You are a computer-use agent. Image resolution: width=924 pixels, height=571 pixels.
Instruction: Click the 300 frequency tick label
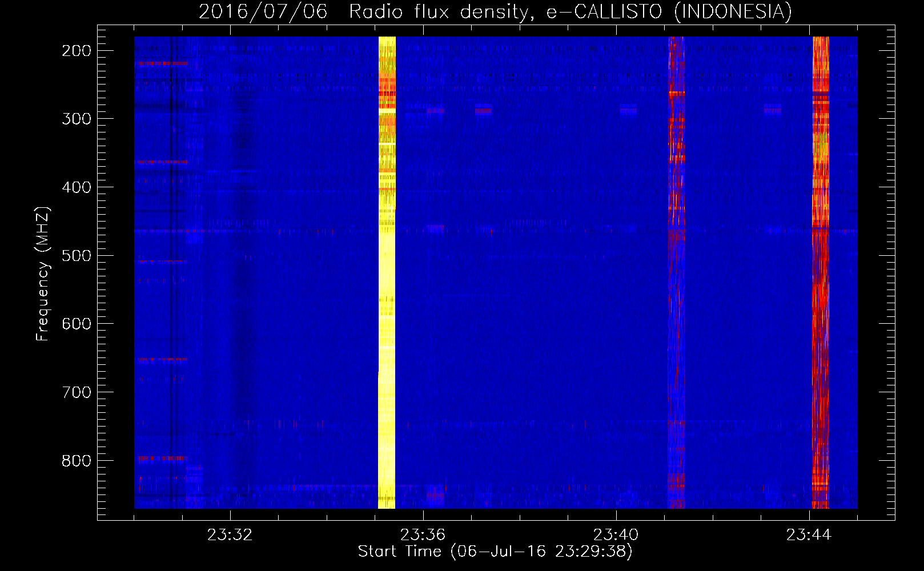[77, 119]
